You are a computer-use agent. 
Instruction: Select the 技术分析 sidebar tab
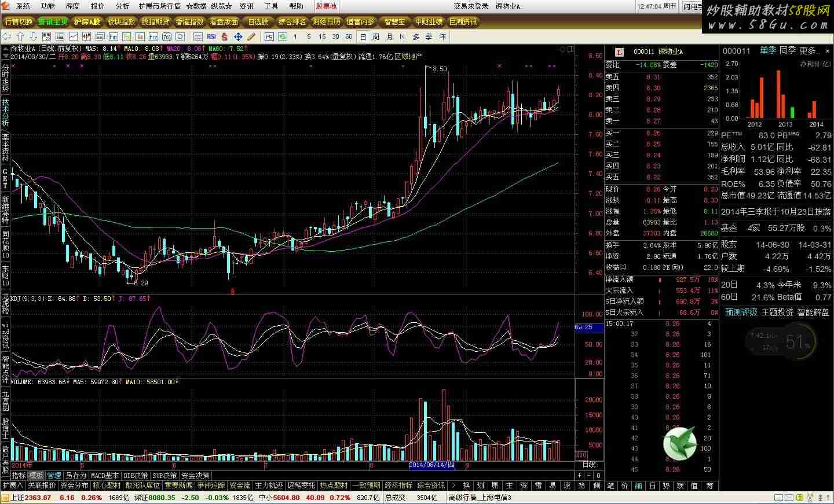(5, 112)
